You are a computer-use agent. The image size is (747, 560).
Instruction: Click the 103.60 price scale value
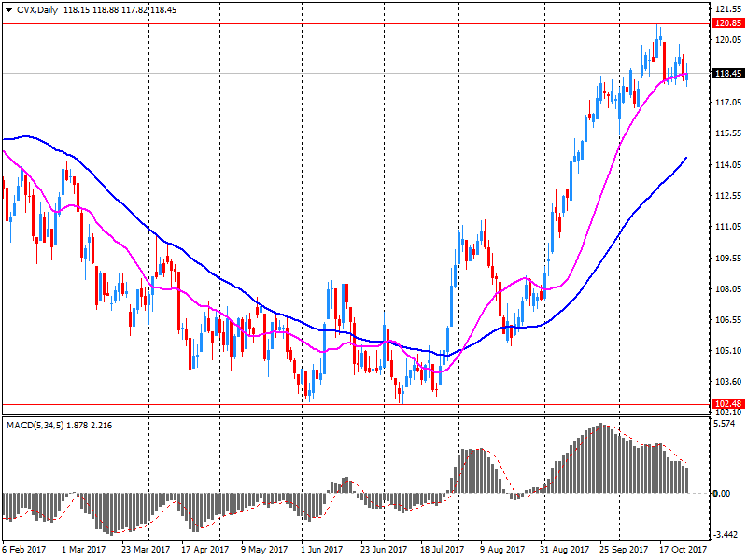click(x=728, y=382)
